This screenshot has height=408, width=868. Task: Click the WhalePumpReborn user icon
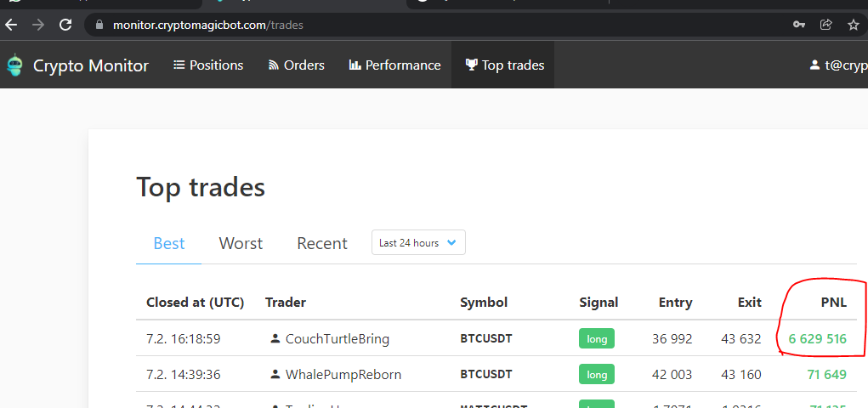click(275, 375)
